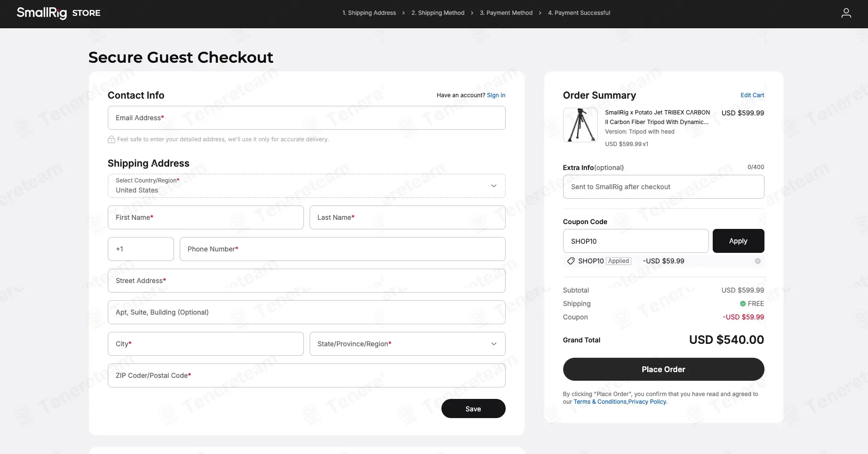The width and height of the screenshot is (868, 454).
Task: Click the -USD $59.99 coupon row value
Action: click(743, 317)
